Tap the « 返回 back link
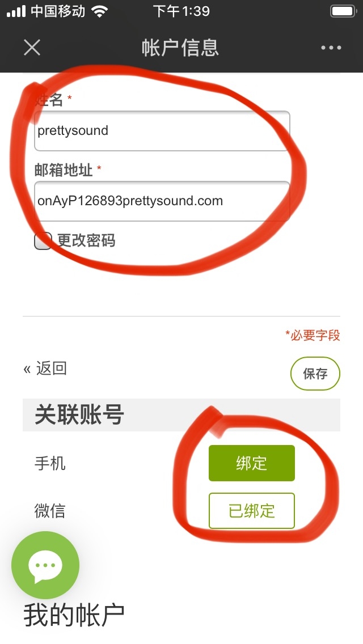The width and height of the screenshot is (363, 644). click(x=45, y=368)
